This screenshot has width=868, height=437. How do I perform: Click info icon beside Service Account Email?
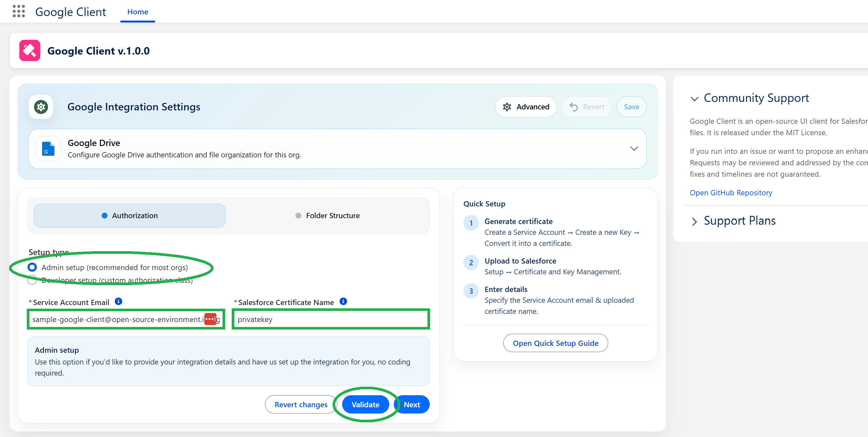click(x=118, y=301)
